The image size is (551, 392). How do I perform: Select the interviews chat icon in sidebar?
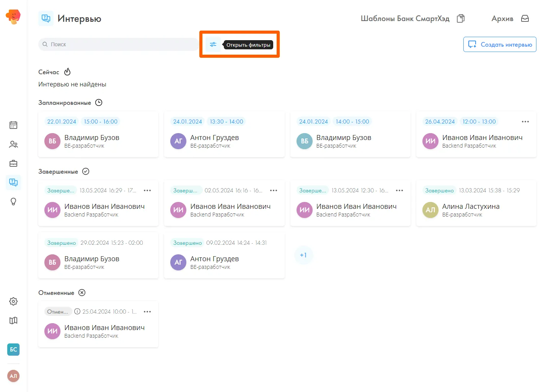13,182
